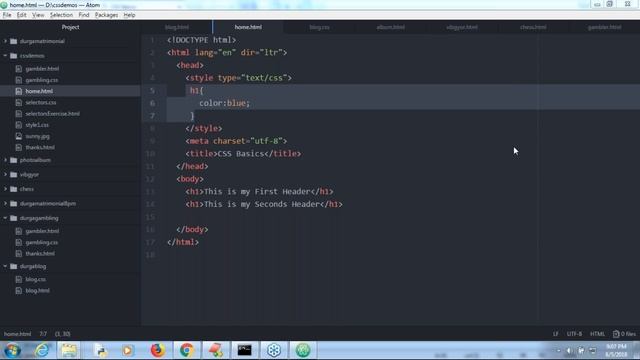This screenshot has height=360, width=640.
Task: Click 'This is my Seconds Header' text
Action: coord(262,204)
